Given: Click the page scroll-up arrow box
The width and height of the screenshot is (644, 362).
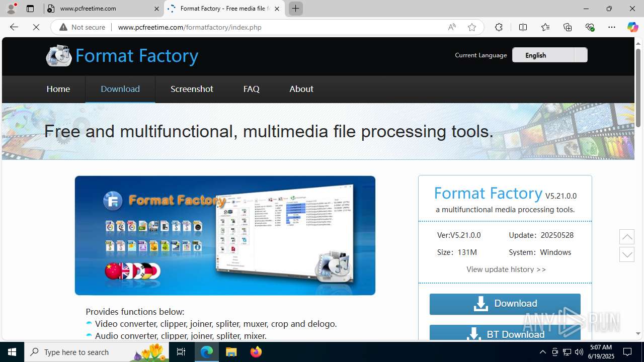Looking at the screenshot, I should 627,236.
